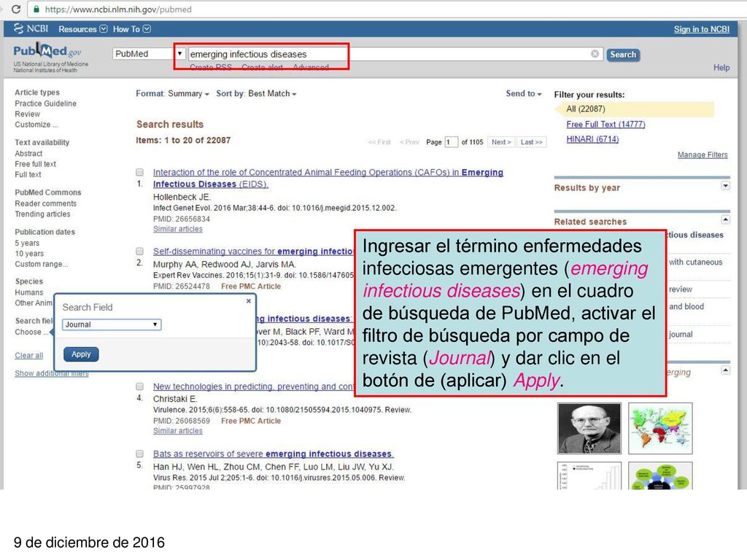Filter by Free Full Text (14777)
Viewport: 747px width, 560px height.
(605, 124)
